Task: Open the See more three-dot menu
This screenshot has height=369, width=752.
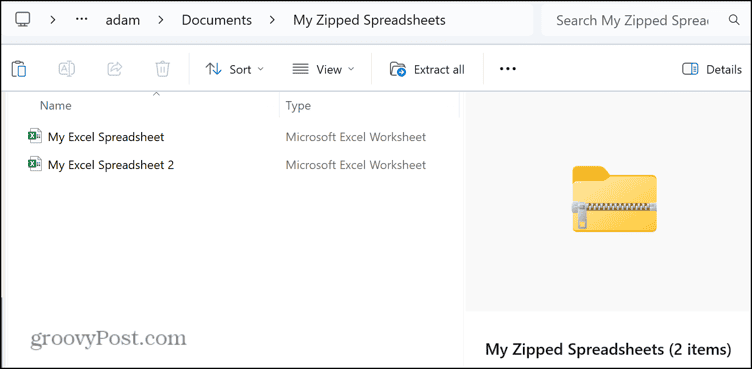Action: pyautogui.click(x=507, y=69)
